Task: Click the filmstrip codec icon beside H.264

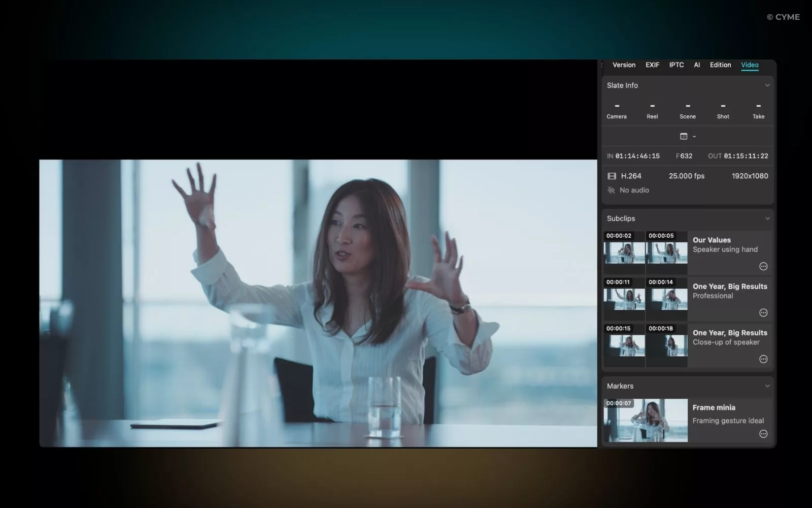Action: (x=611, y=176)
